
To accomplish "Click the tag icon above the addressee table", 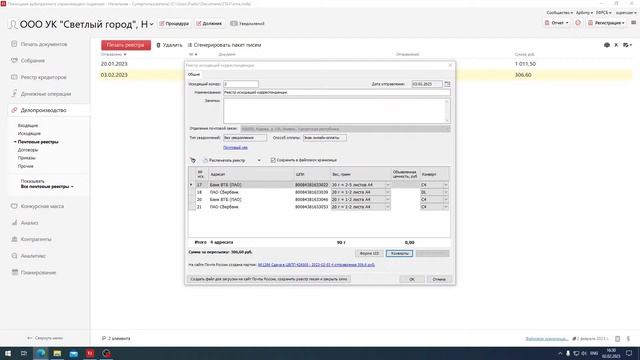I will point(193,160).
